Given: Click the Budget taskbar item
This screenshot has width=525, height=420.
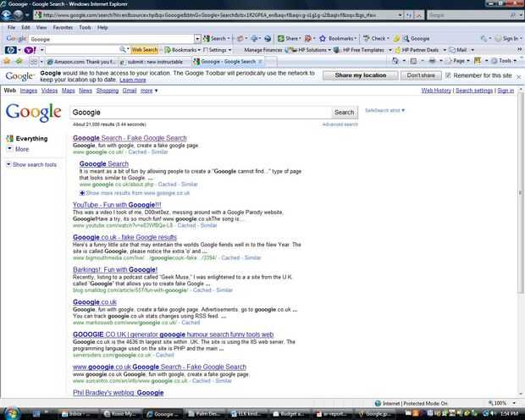Looking at the screenshot, I should 290,414.
